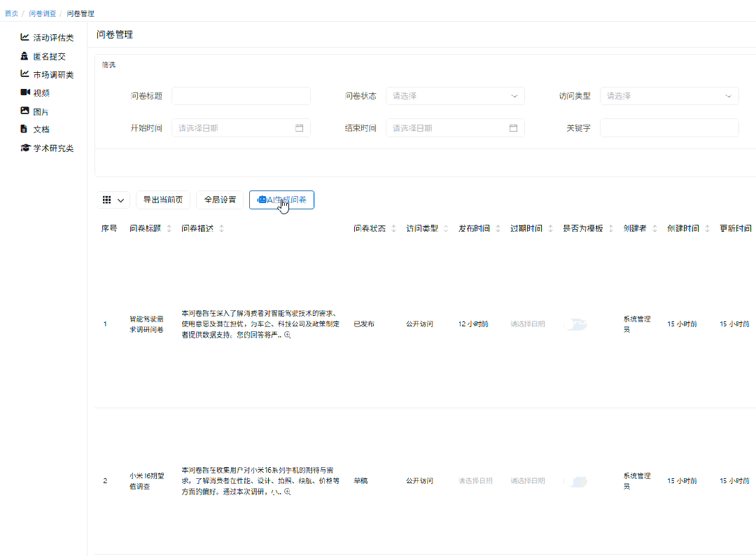The image size is (756, 556).
Task: Select the 视频 icon in the sidebar
Action: click(24, 92)
